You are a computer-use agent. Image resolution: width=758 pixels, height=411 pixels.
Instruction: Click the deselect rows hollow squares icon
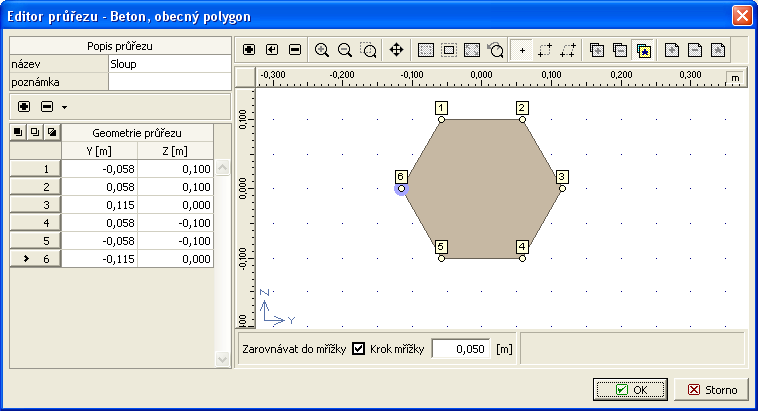coord(35,132)
